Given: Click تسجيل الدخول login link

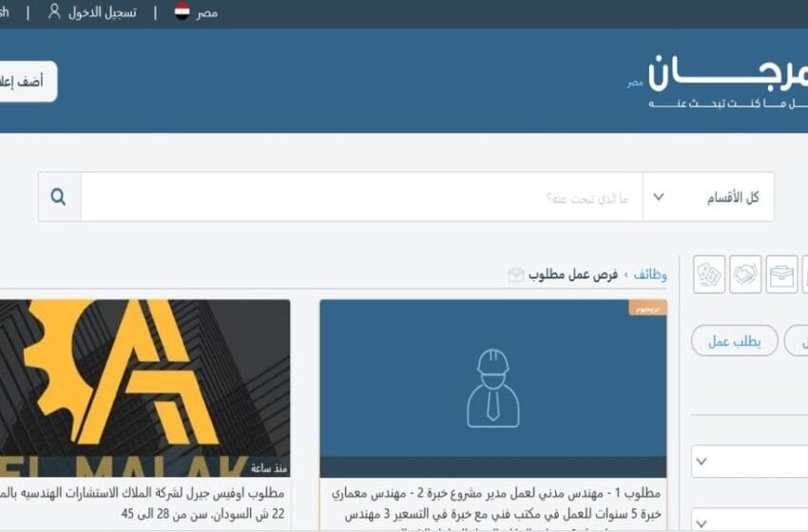Looking at the screenshot, I should coord(103,12).
